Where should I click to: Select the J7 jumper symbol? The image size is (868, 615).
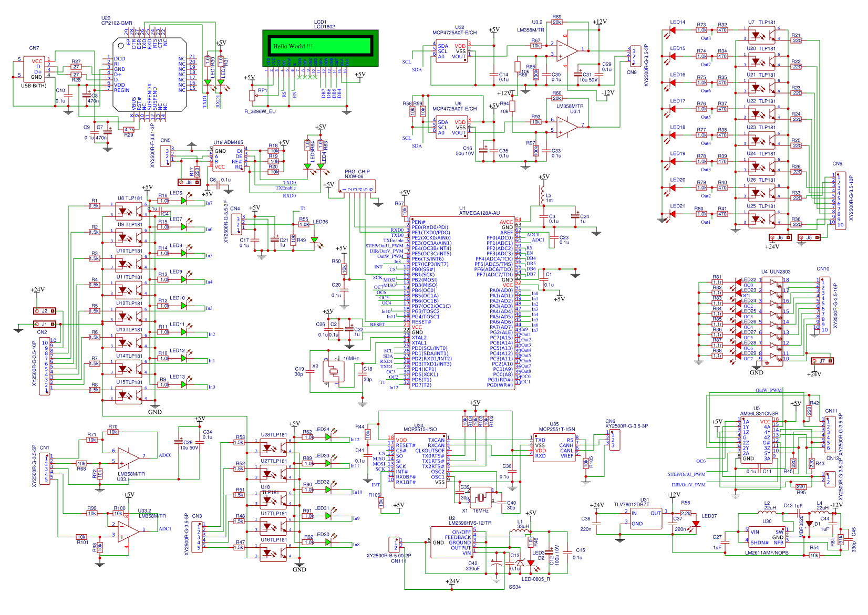[822, 361]
